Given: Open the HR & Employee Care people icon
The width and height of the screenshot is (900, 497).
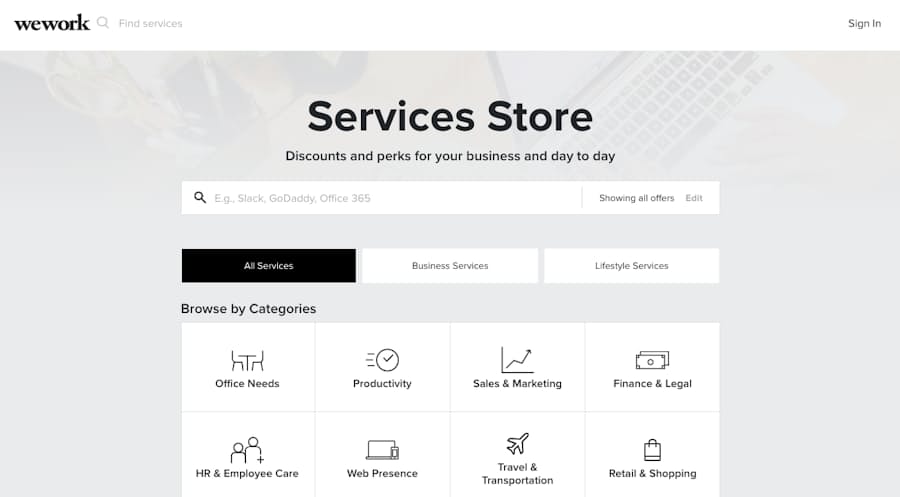Looking at the screenshot, I should 247,450.
